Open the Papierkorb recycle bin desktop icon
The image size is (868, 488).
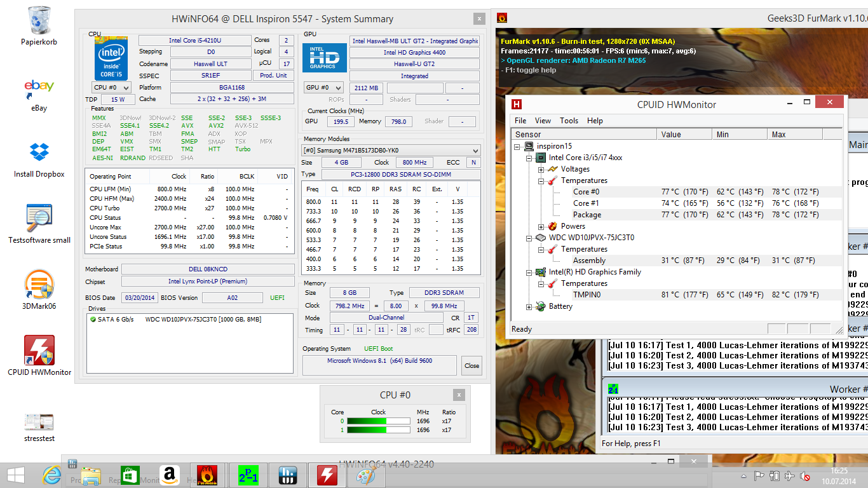(39, 25)
